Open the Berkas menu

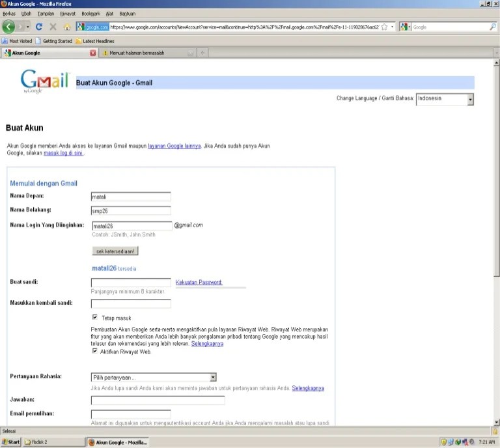click(x=9, y=14)
